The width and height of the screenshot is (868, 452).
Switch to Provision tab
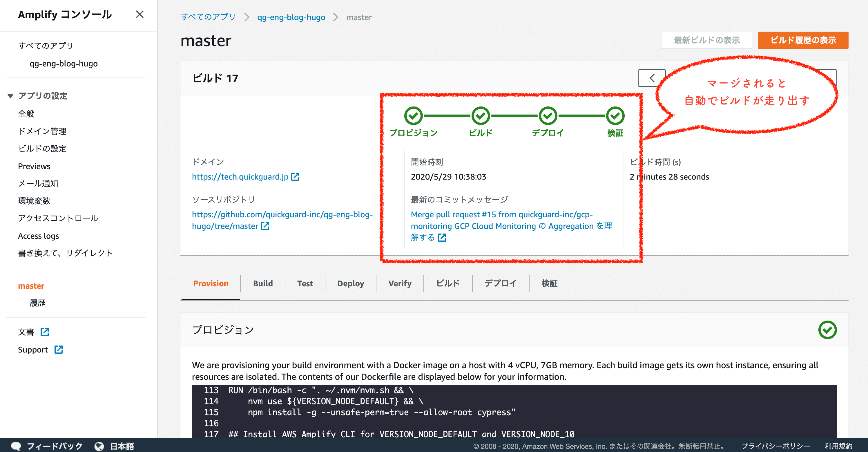coord(211,283)
